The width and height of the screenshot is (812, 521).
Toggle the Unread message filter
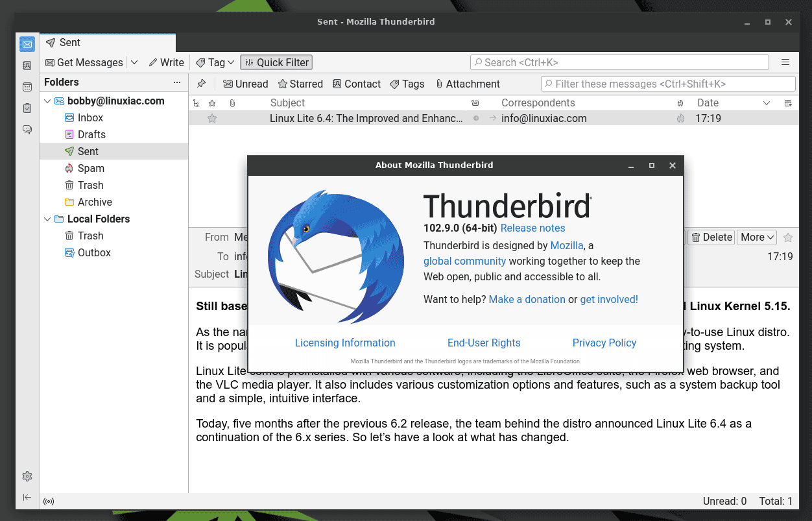point(245,83)
